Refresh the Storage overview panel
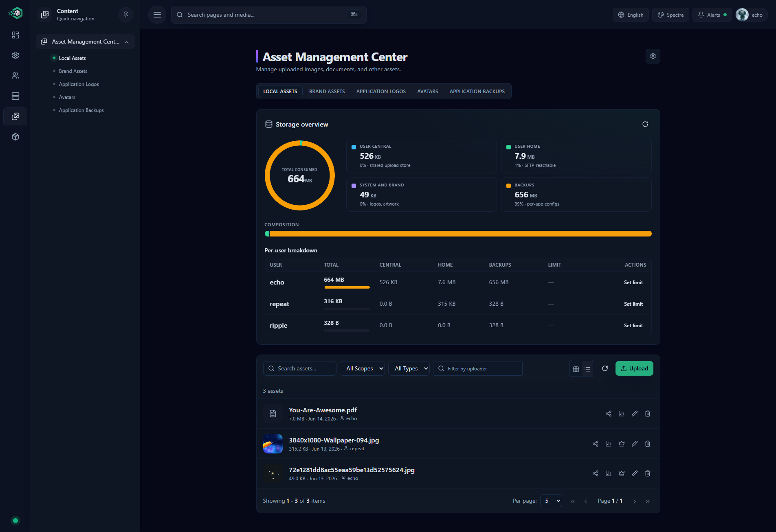The width and height of the screenshot is (776, 532). tap(645, 124)
